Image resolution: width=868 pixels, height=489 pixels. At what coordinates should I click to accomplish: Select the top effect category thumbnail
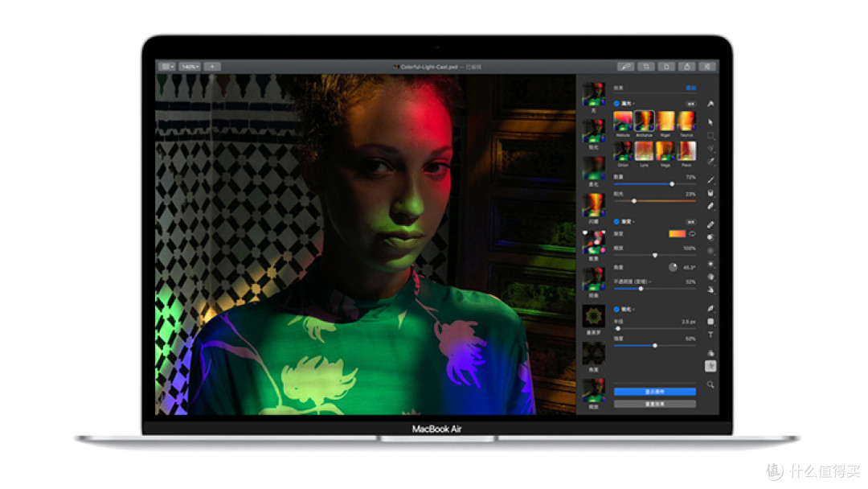(593, 94)
